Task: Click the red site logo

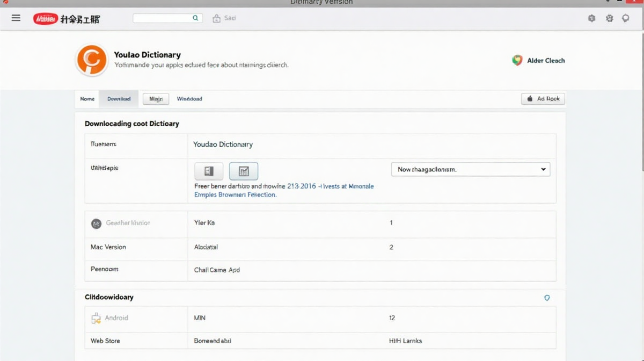Action: click(x=46, y=19)
